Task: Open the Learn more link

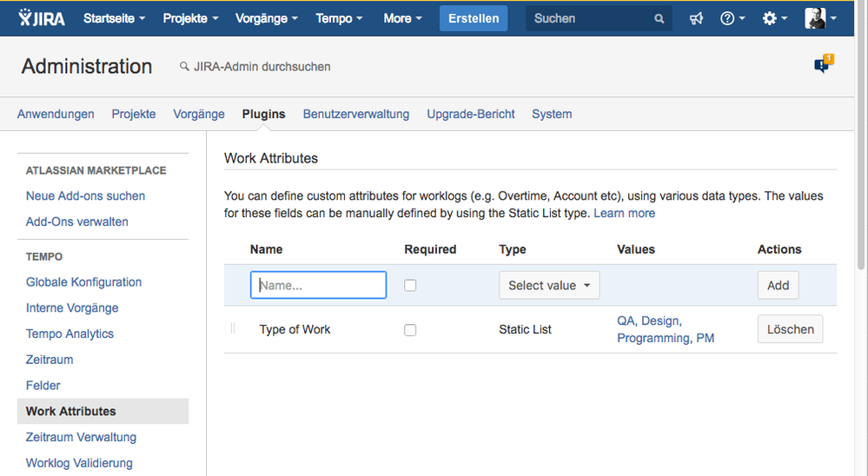Action: pyautogui.click(x=624, y=213)
